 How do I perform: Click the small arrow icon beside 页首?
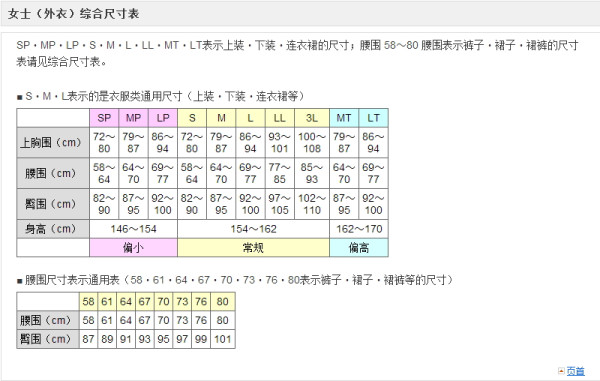pyautogui.click(x=561, y=370)
